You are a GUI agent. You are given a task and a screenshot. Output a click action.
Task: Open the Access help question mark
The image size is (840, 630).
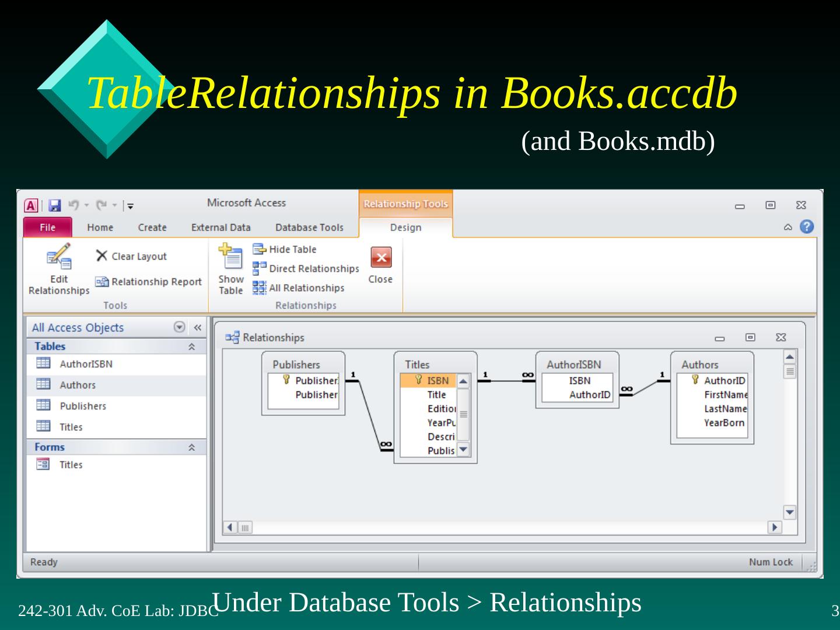807,227
